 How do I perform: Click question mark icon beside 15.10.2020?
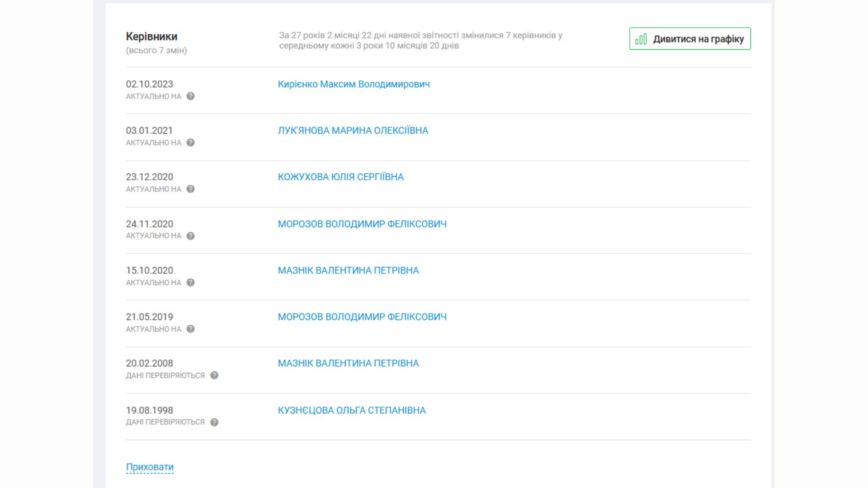point(190,282)
